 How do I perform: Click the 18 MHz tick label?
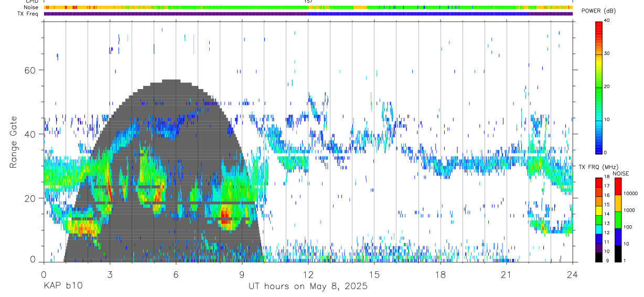click(607, 177)
